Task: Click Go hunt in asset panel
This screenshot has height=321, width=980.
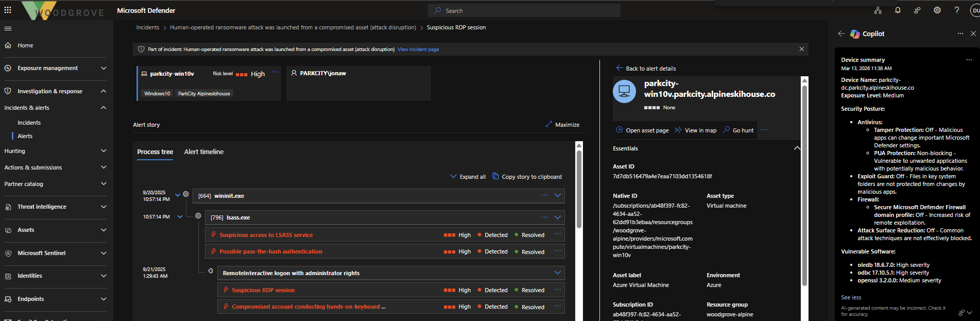Action: pyautogui.click(x=738, y=130)
